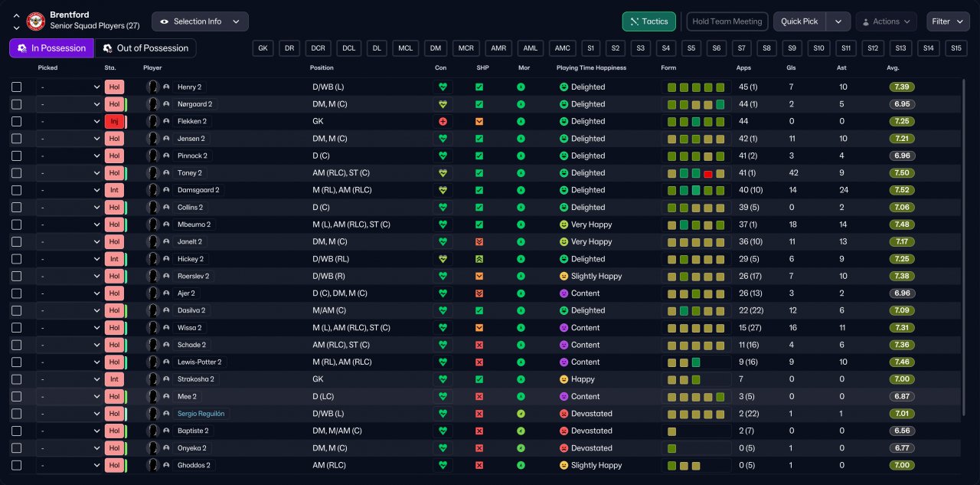Click the Brentford club badge icon

[x=36, y=21]
